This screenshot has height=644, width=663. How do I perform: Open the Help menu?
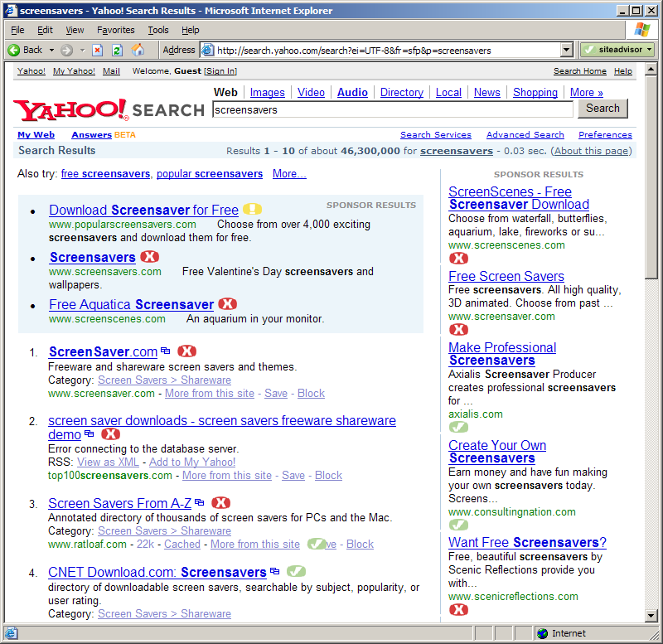pos(191,30)
